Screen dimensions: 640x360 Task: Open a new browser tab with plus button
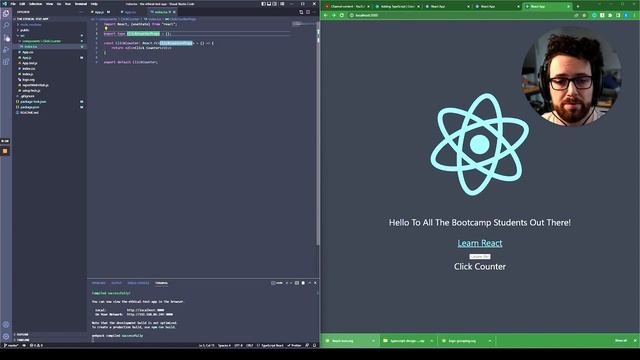[578, 7]
